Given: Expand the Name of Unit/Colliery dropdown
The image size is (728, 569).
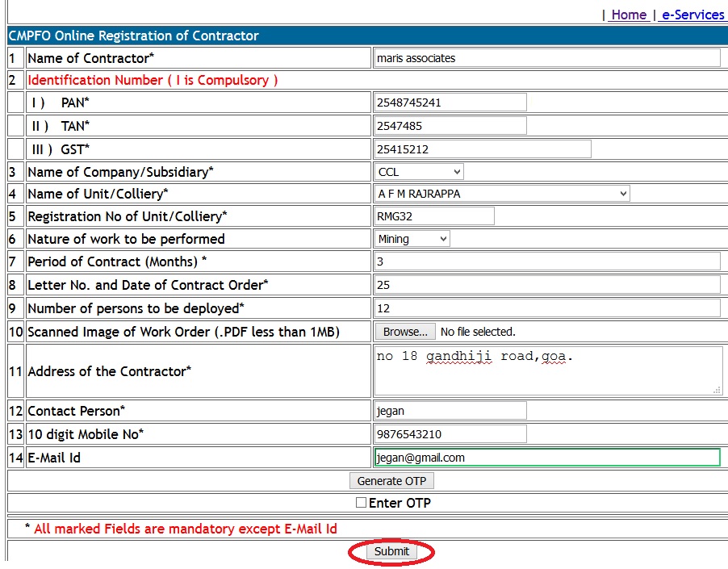Looking at the screenshot, I should [502, 194].
